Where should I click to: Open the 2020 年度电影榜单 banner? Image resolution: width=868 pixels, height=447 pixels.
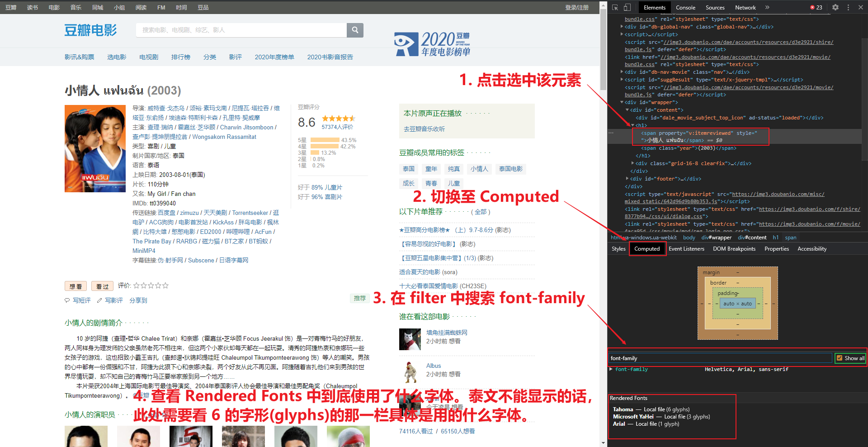click(x=432, y=44)
